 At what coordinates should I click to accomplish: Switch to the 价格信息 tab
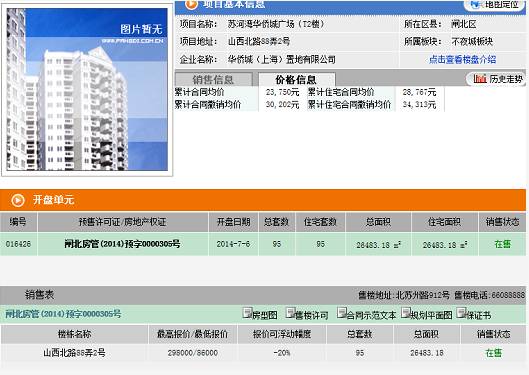pyautogui.click(x=296, y=80)
